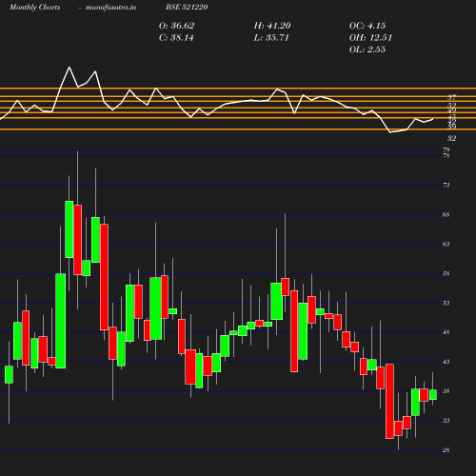Select the high value "H: 41.20"
This screenshot has height=476, width=476.
tap(272, 26)
